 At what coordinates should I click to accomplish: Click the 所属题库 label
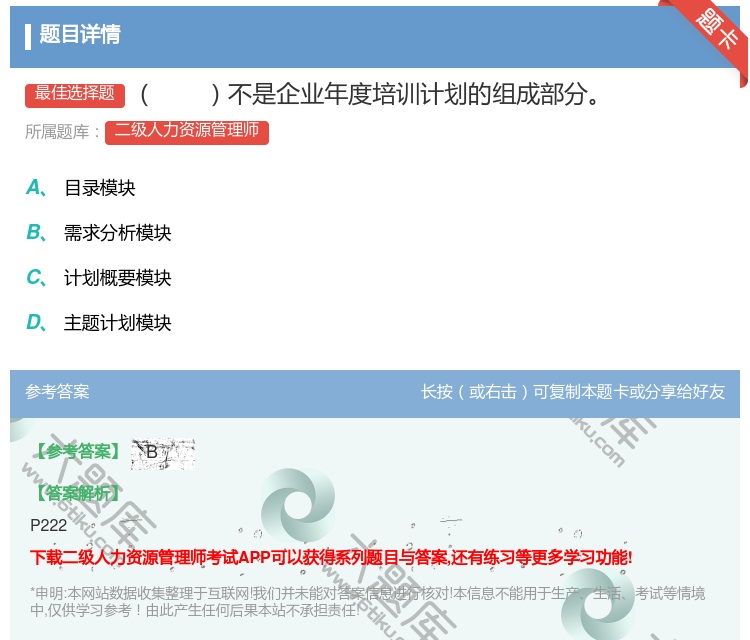pyautogui.click(x=63, y=132)
